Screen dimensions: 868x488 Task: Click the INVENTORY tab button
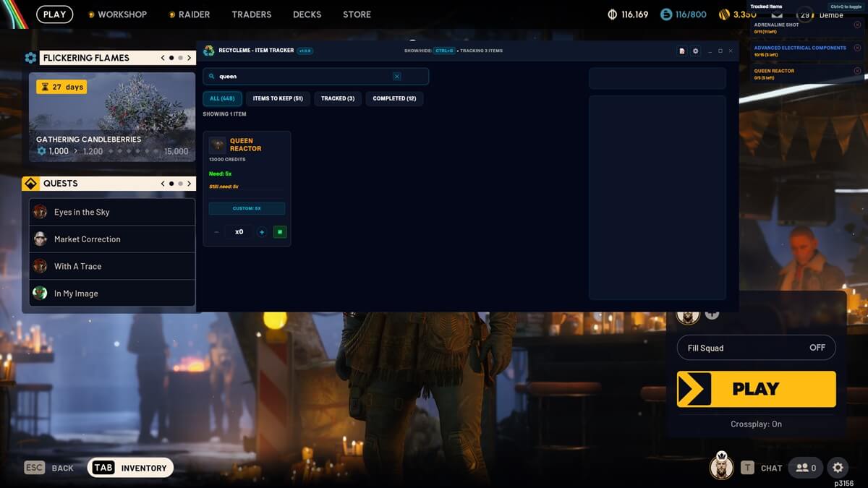coord(130,468)
